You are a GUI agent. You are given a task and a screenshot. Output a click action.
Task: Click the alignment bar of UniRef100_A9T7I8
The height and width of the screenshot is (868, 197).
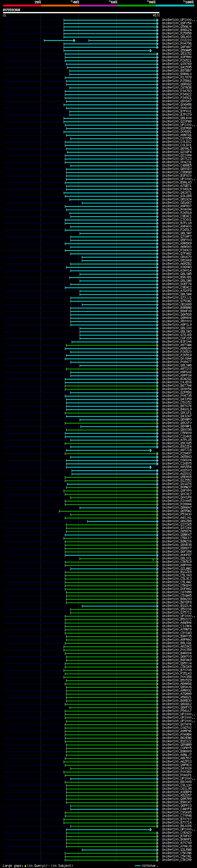coord(109,450)
